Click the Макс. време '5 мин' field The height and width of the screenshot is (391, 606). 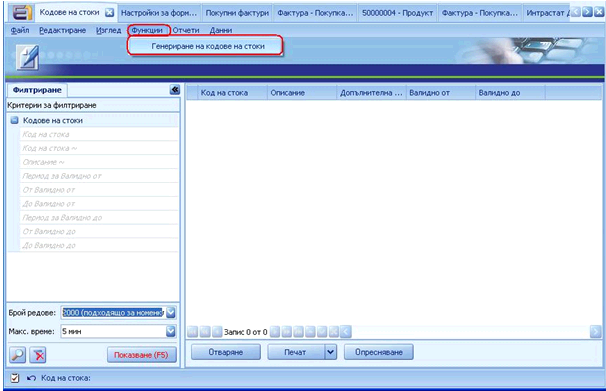pyautogui.click(x=113, y=331)
